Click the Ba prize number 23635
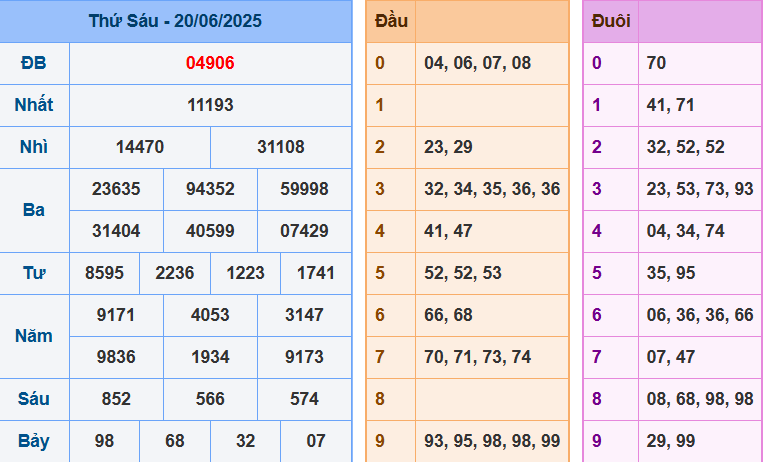Image resolution: width=763 pixels, height=462 pixels. pyautogui.click(x=116, y=189)
